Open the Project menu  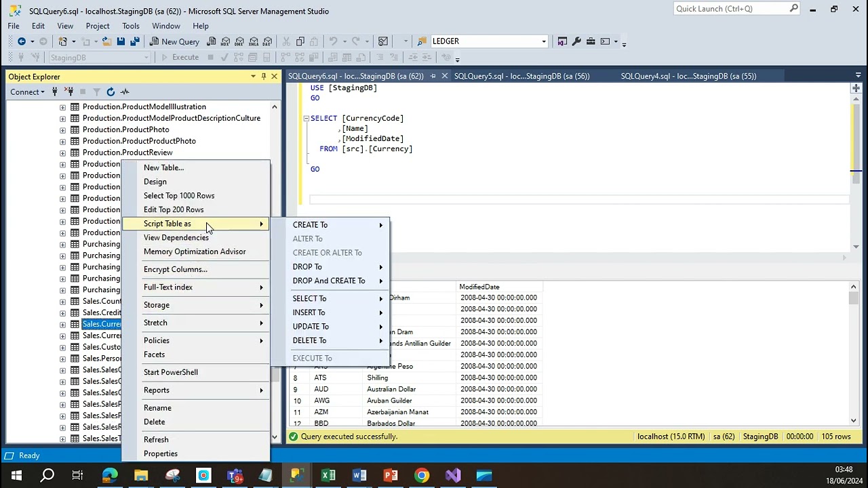pos(98,26)
